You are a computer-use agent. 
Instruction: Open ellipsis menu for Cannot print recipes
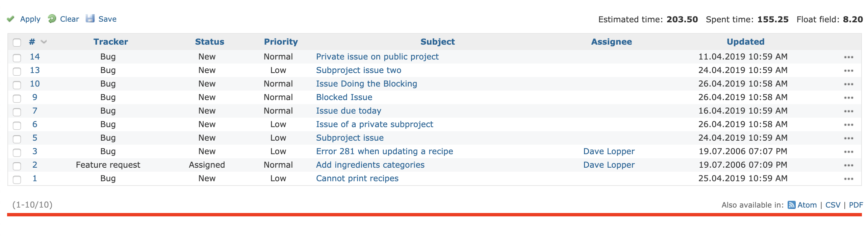(848, 179)
